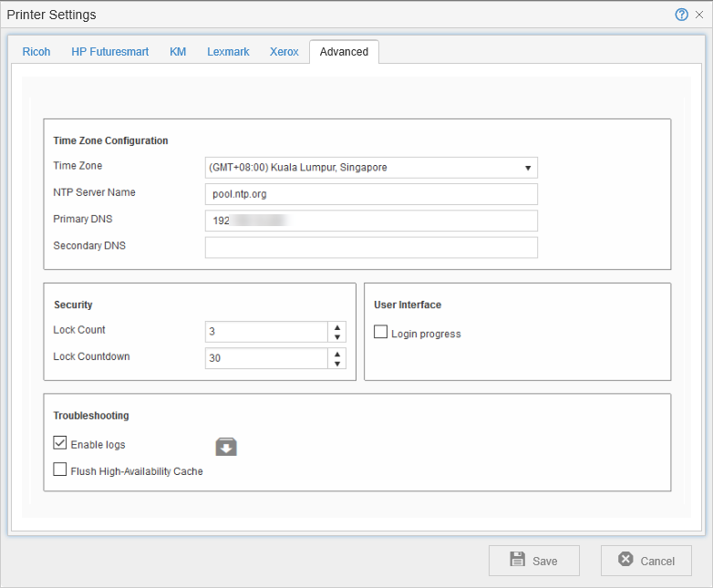Screen dimensions: 713x588
Task: Open the Time Zone dropdown
Action: [371, 168]
